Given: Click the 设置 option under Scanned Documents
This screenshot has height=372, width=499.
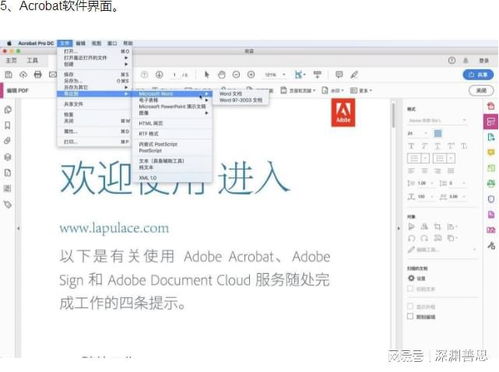Looking at the screenshot, I should 417,278.
